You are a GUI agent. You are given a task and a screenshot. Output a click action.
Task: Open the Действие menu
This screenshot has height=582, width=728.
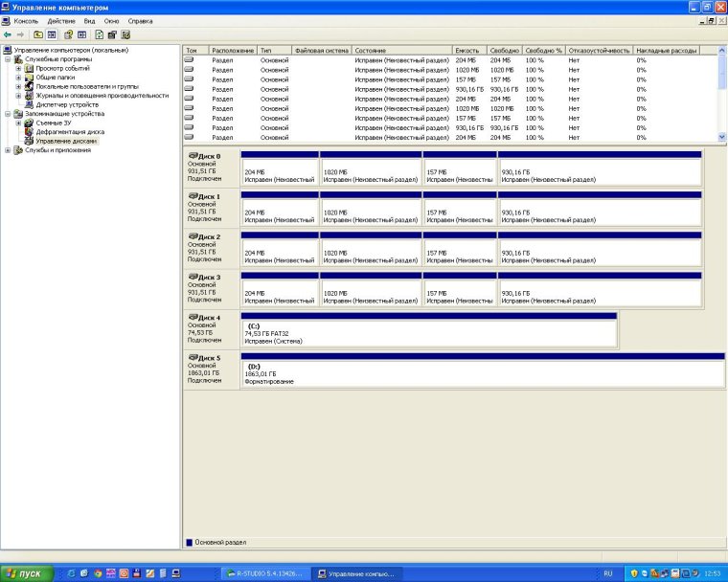pyautogui.click(x=60, y=21)
